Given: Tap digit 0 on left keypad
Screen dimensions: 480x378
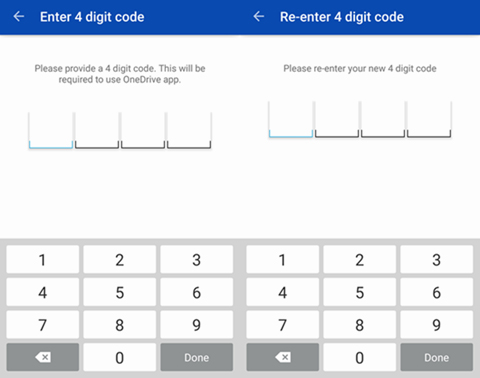Looking at the screenshot, I should [x=120, y=357].
